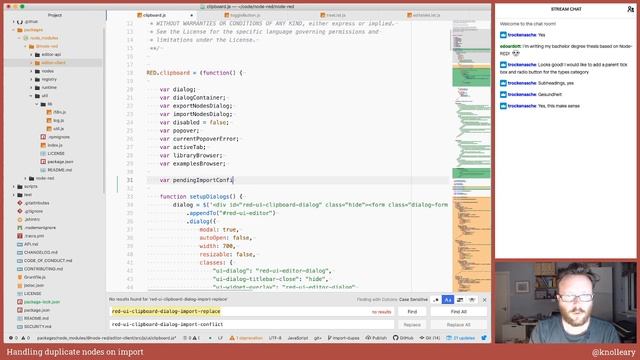Click the Twitter bird icon in status bar
This screenshot has height=360, width=640.
pos(484,338)
